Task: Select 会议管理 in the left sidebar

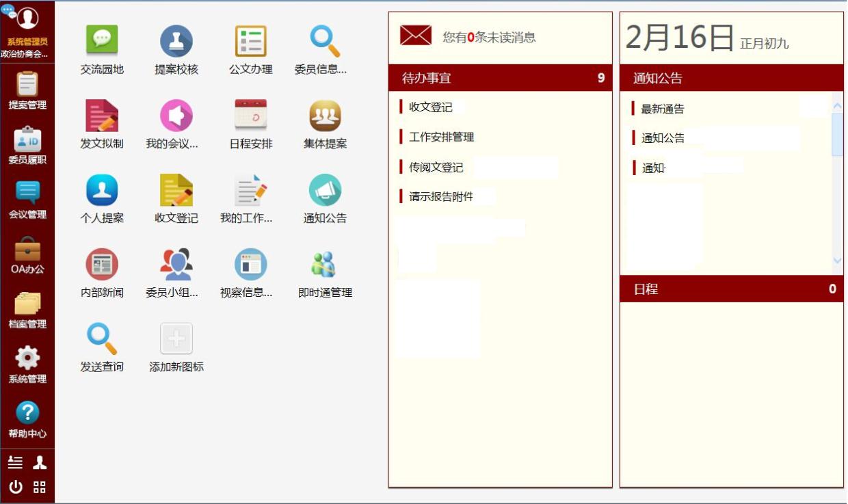Action: click(27, 200)
